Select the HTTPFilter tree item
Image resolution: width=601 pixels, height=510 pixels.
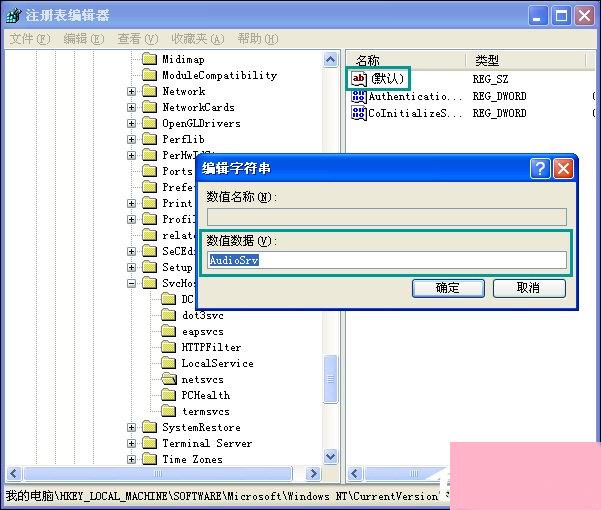211,348
